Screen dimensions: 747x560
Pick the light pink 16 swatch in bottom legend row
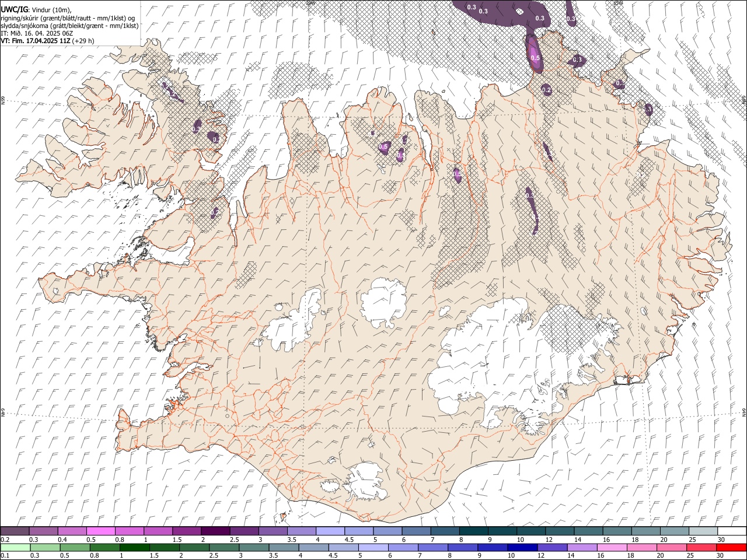click(612, 548)
